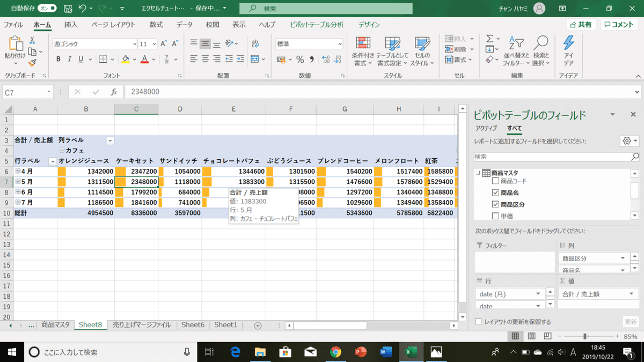Click the Merge and Center icon
Image resolution: width=644 pixels, height=362 pixels.
point(254,59)
